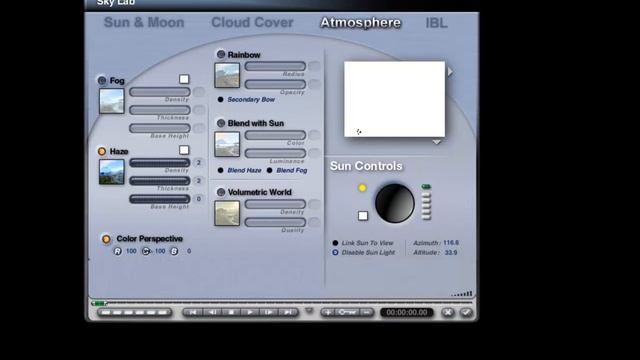Click the key icon keyframe button
The height and width of the screenshot is (360, 640).
[347, 312]
